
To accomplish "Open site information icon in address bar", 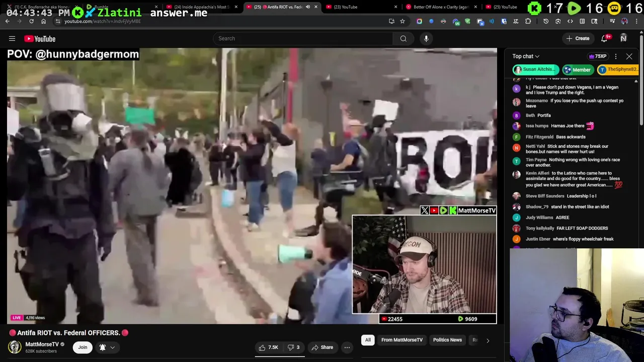I will click(x=58, y=22).
